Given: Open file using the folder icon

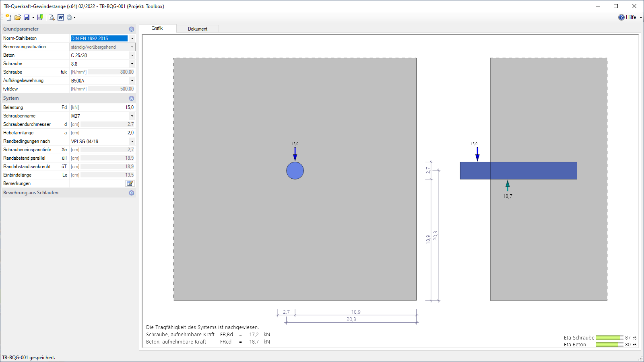Looking at the screenshot, I should click(17, 17).
